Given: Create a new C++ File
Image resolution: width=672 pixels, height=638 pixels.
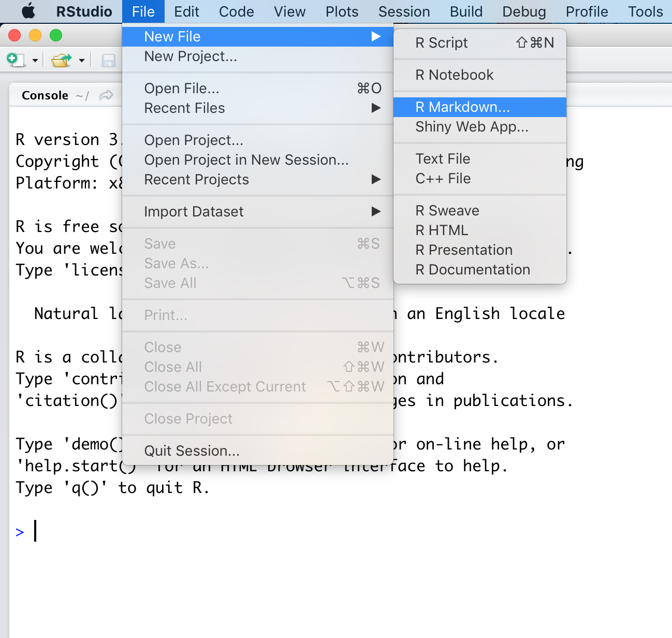Looking at the screenshot, I should click(480, 179).
